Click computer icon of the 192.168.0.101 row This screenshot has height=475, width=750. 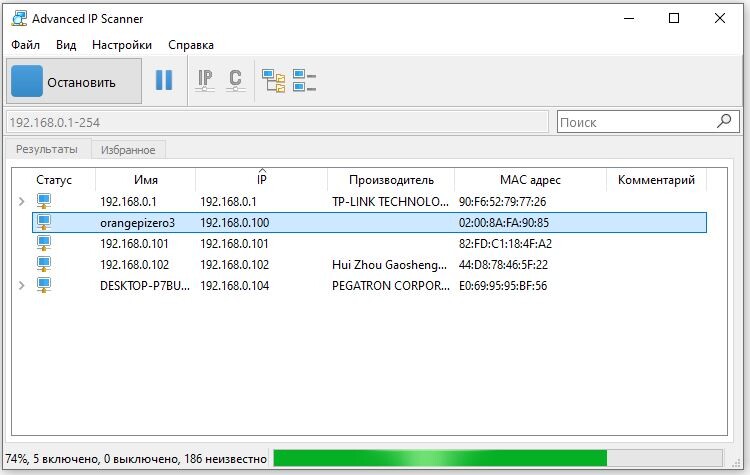[x=44, y=243]
